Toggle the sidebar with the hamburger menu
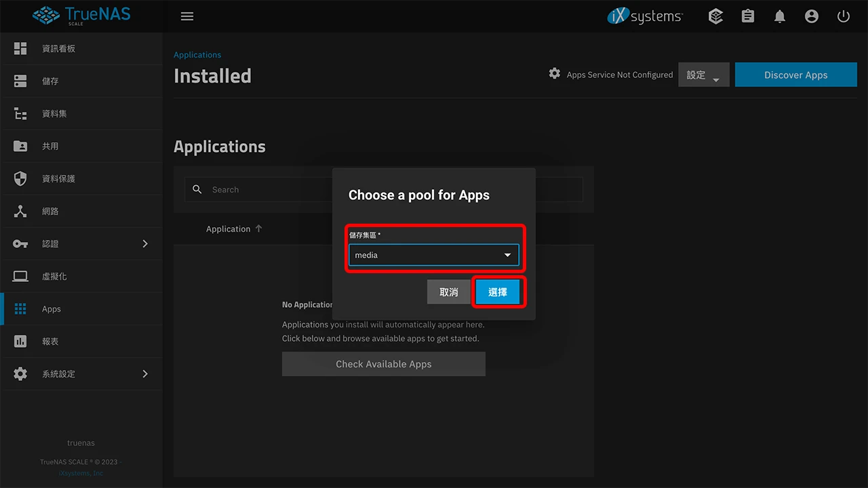Viewport: 868px width, 488px height. 187,16
